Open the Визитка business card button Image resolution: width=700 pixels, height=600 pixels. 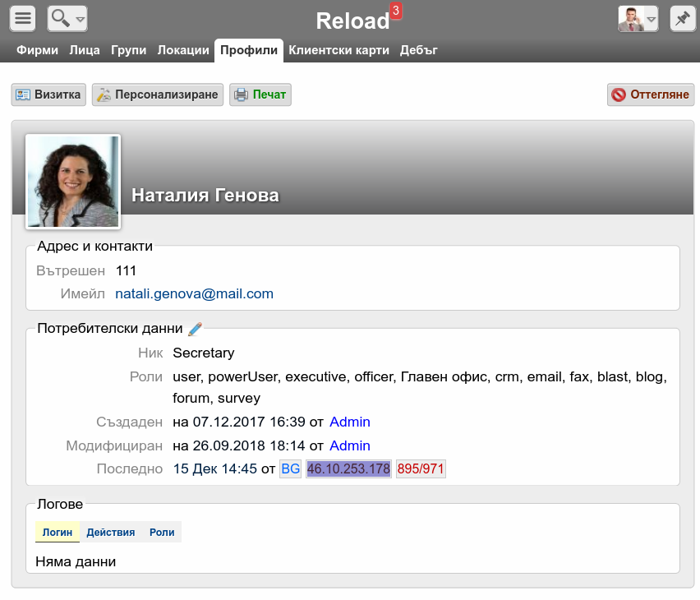coord(48,95)
